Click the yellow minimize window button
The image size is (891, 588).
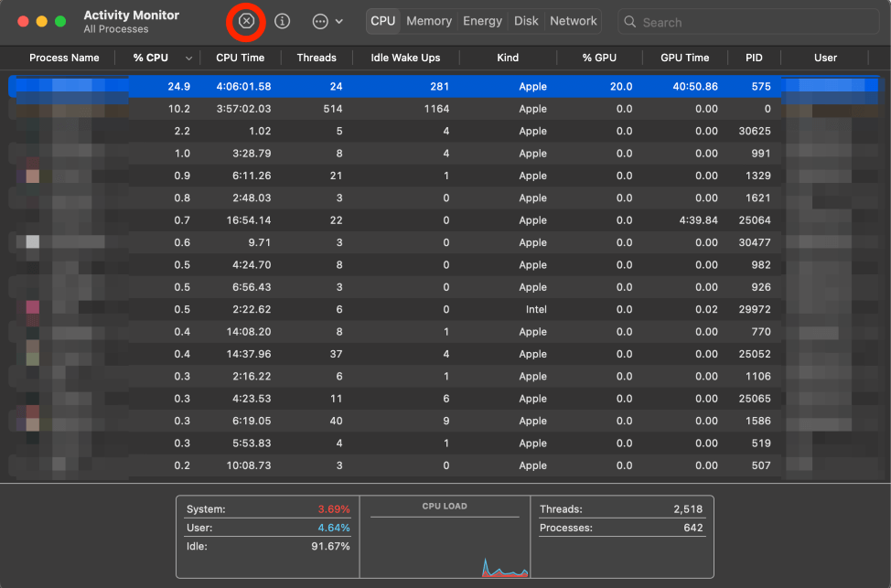(42, 21)
